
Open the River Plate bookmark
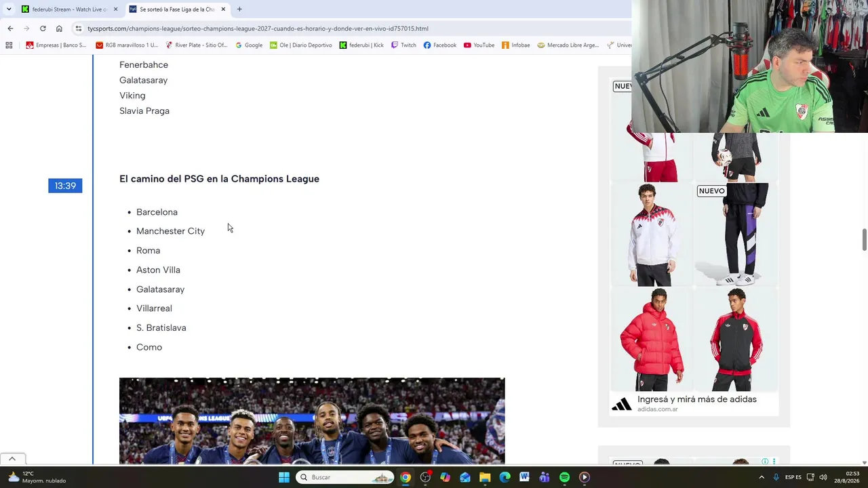[x=197, y=45]
